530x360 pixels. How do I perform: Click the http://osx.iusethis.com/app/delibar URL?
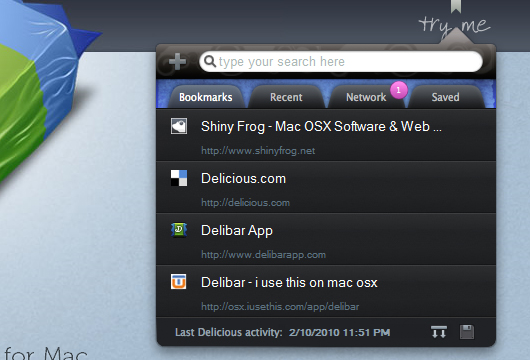(x=280, y=307)
